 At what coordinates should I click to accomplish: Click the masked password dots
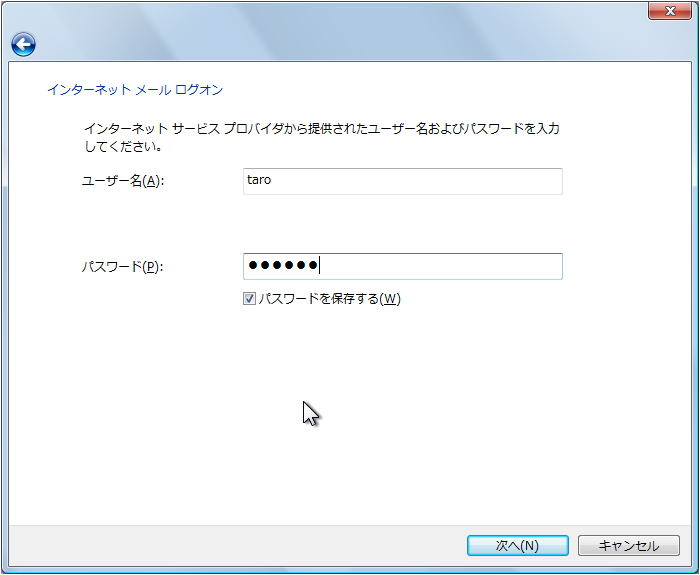click(283, 266)
